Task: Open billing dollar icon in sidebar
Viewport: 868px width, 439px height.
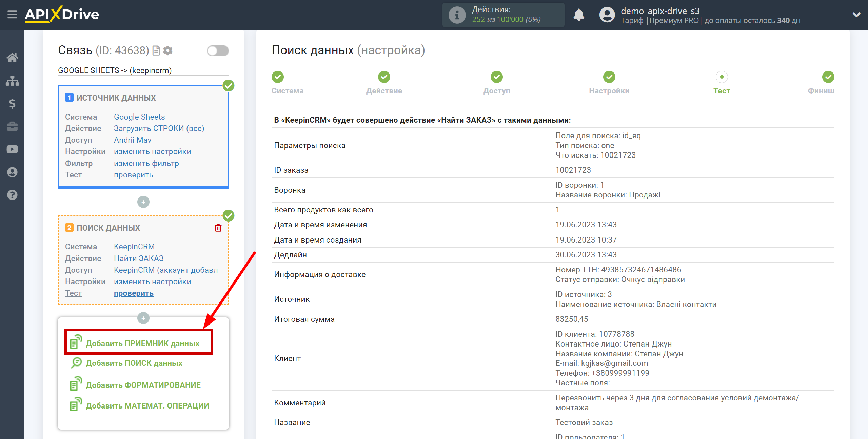Action: pos(12,103)
